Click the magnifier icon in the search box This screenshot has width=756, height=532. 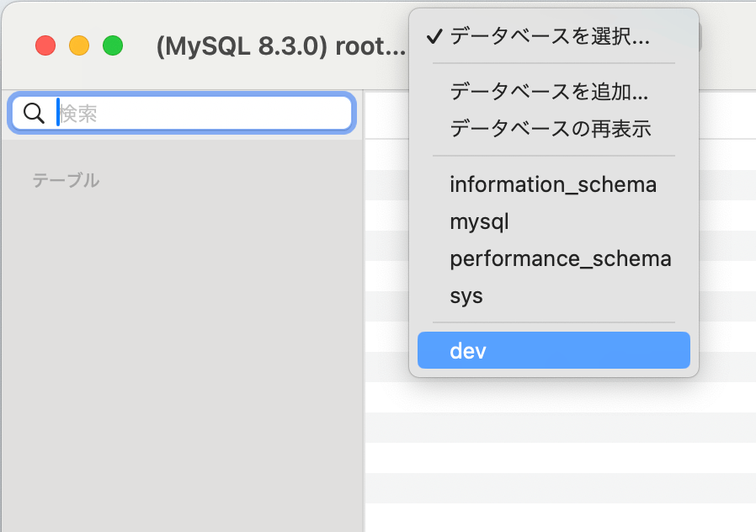click(34, 114)
